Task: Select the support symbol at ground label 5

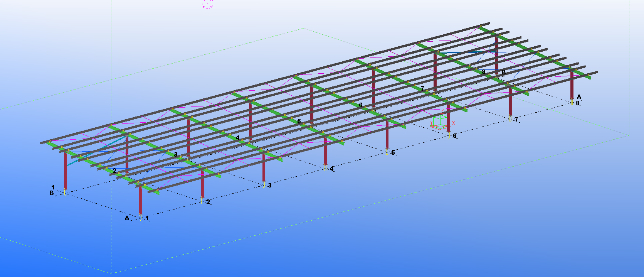Action: click(x=387, y=152)
